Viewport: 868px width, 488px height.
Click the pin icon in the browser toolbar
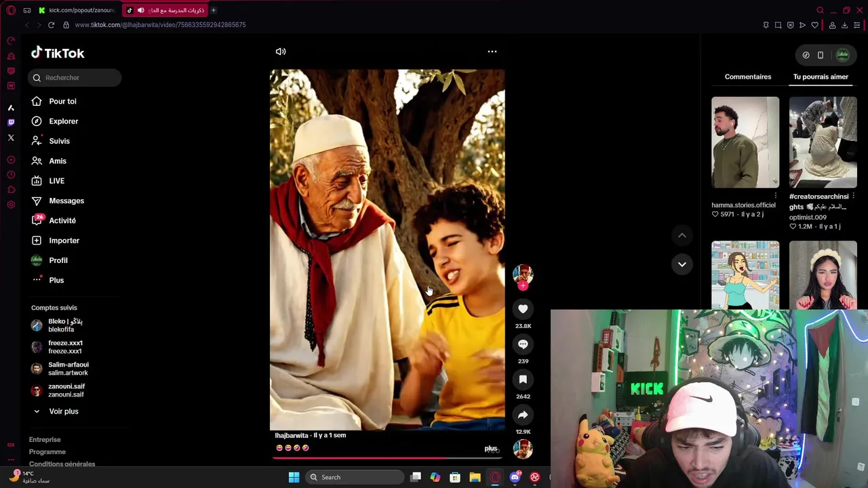[766, 25]
